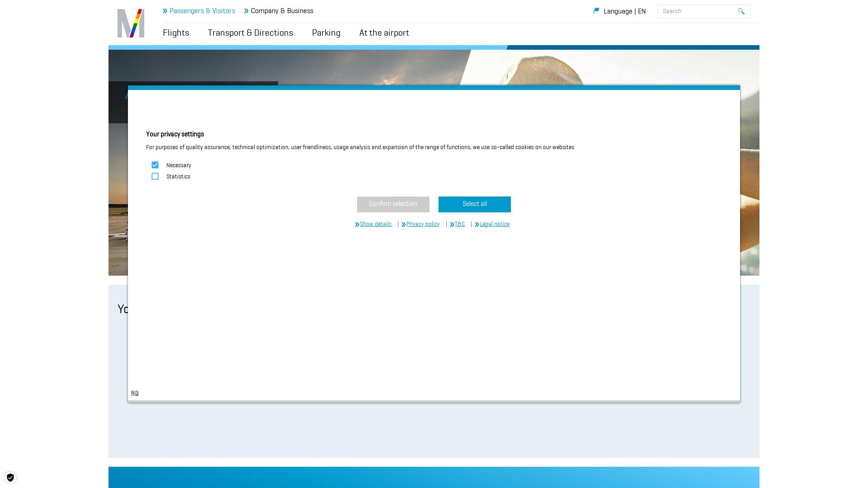The width and height of the screenshot is (868, 488).
Task: Click the Munich Airport M logo
Action: pyautogui.click(x=131, y=23)
